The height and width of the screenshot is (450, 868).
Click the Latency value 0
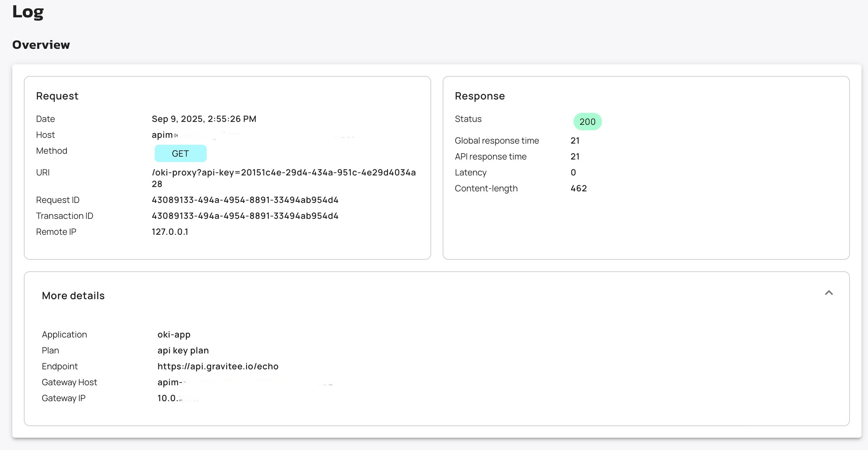(x=573, y=173)
